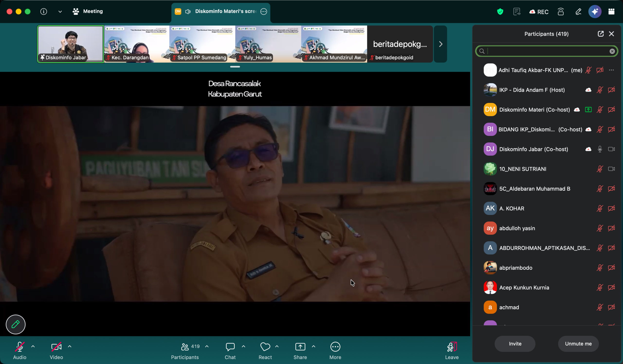Click the REC recording indicator

[539, 12]
